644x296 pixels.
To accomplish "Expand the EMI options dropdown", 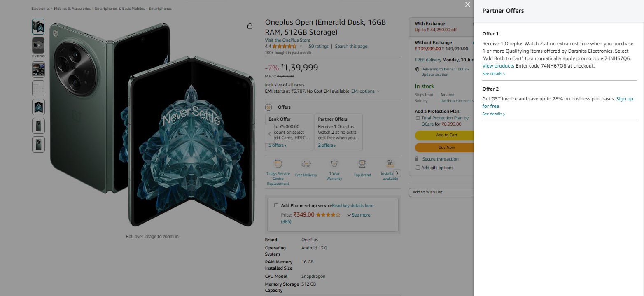I will pos(365,91).
